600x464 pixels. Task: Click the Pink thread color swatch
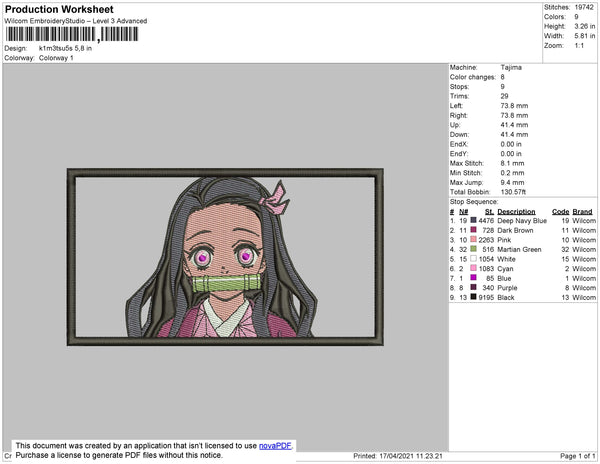(x=473, y=239)
